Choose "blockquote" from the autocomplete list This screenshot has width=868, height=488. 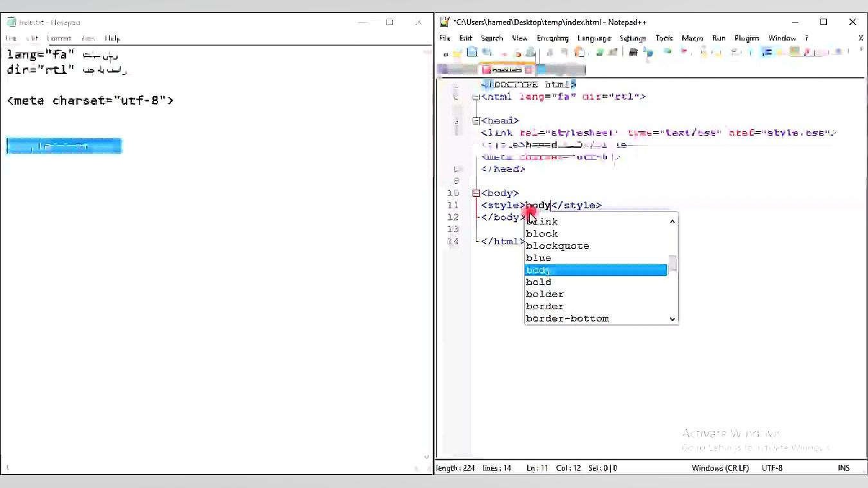click(557, 246)
